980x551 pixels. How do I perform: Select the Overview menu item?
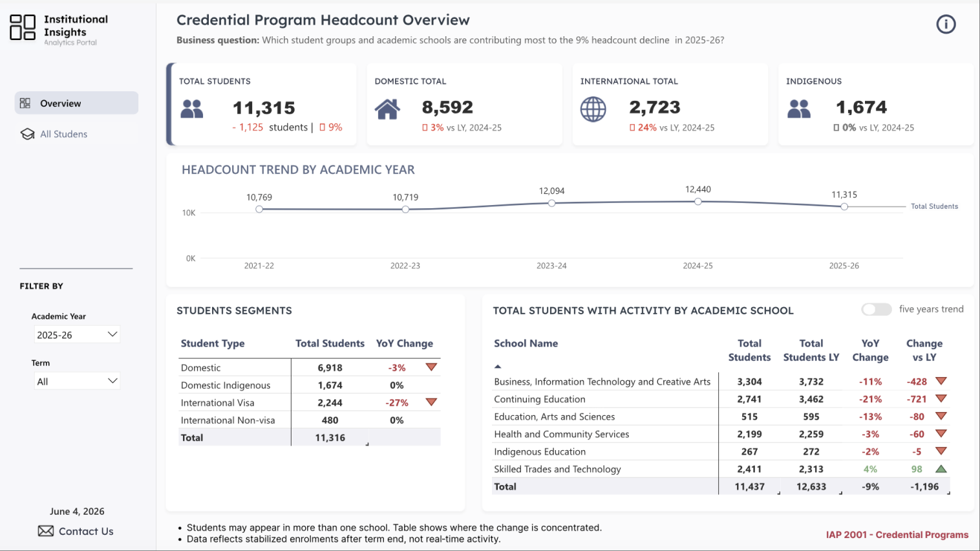pyautogui.click(x=76, y=103)
